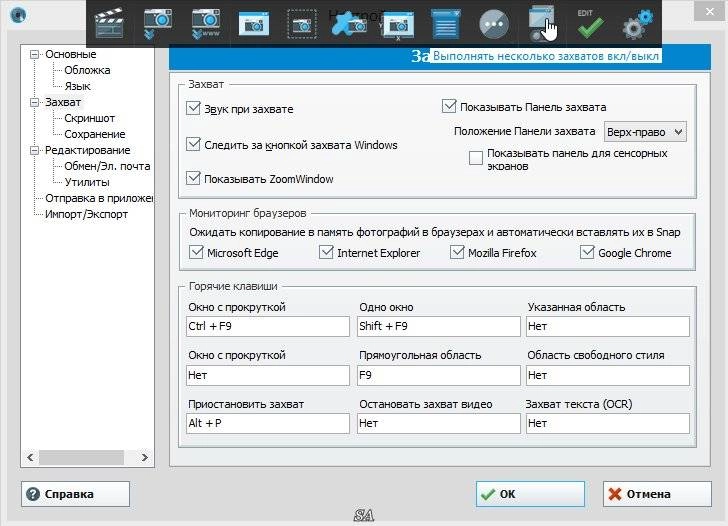This screenshot has height=526, width=728.
Task: Click the Справка help button
Action: (x=75, y=494)
